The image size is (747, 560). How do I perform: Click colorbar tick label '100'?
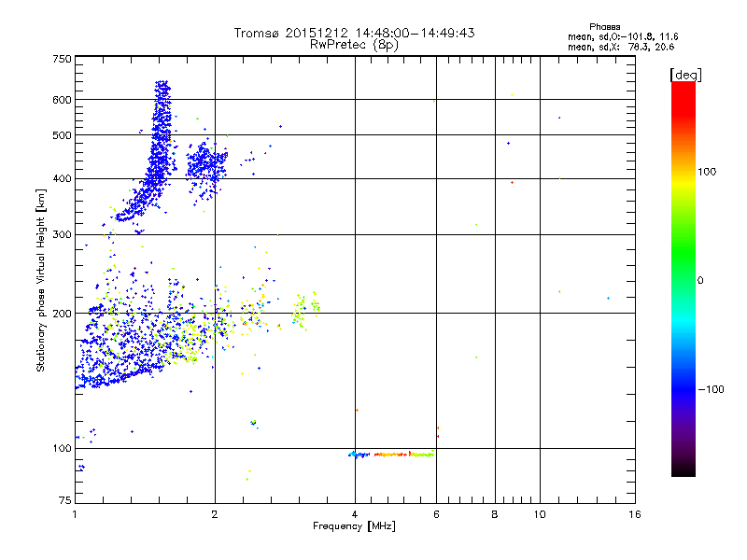(707, 172)
